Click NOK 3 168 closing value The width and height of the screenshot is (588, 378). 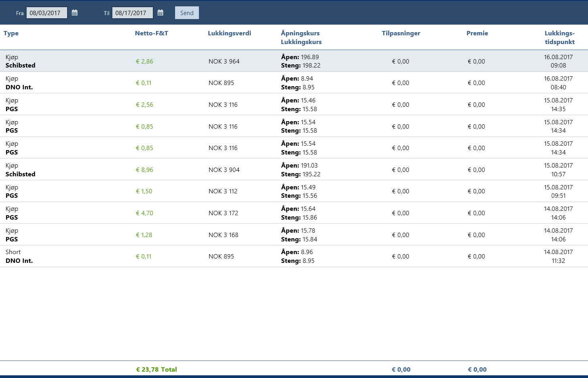(x=224, y=235)
